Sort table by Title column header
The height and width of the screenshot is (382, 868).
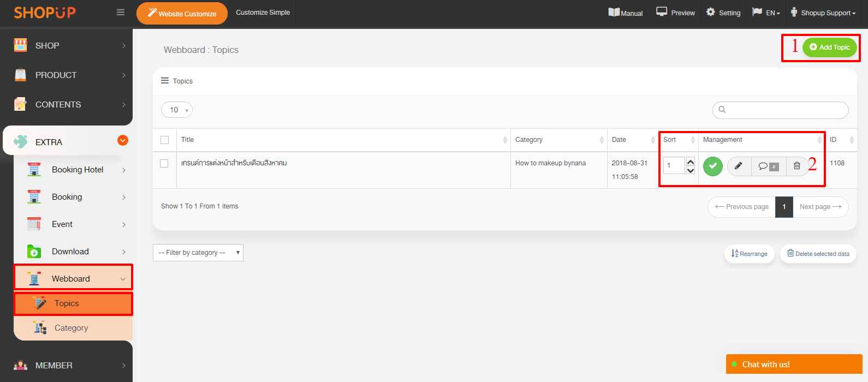(x=343, y=140)
